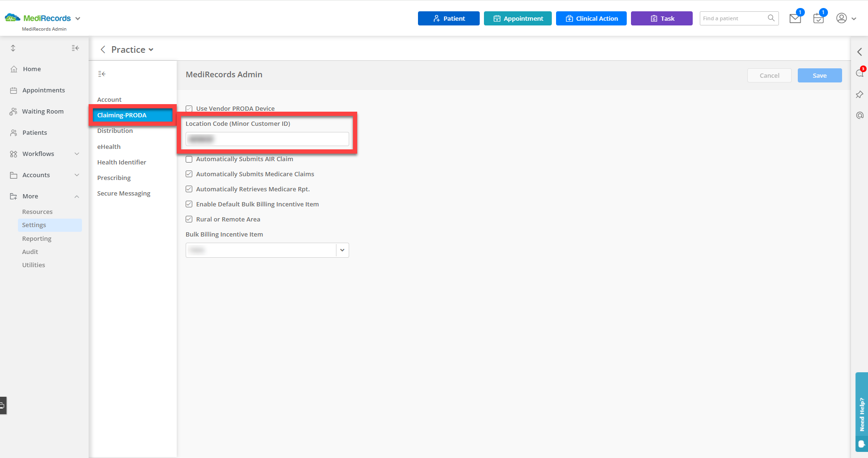The image size is (868, 458).
Task: Open the chat notifications icon
Action: coord(860,73)
